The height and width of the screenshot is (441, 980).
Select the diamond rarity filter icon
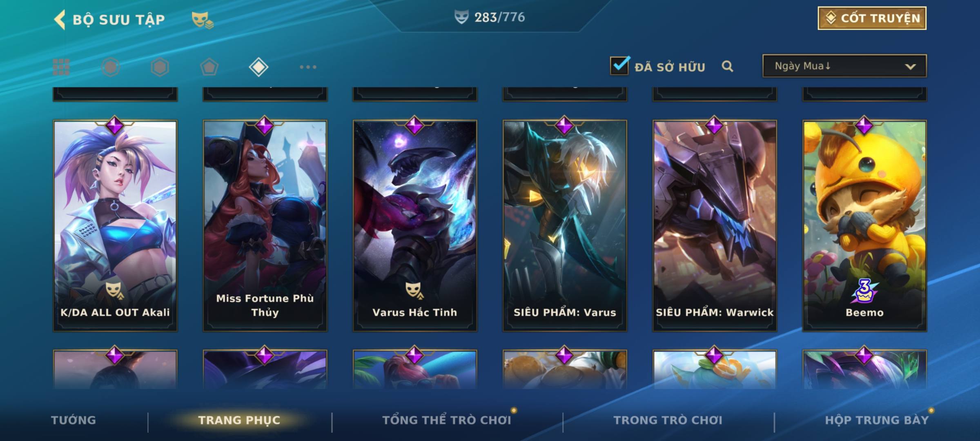258,67
